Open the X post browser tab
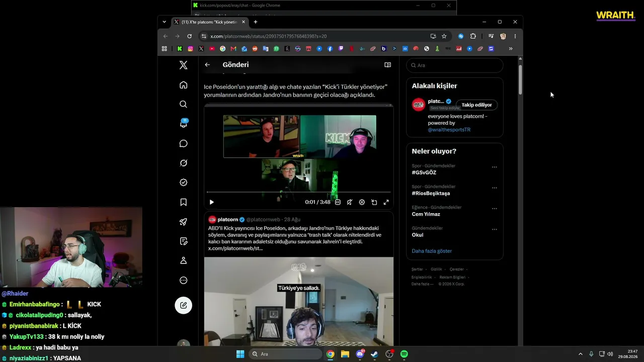The width and height of the screenshot is (644, 362). point(209,22)
